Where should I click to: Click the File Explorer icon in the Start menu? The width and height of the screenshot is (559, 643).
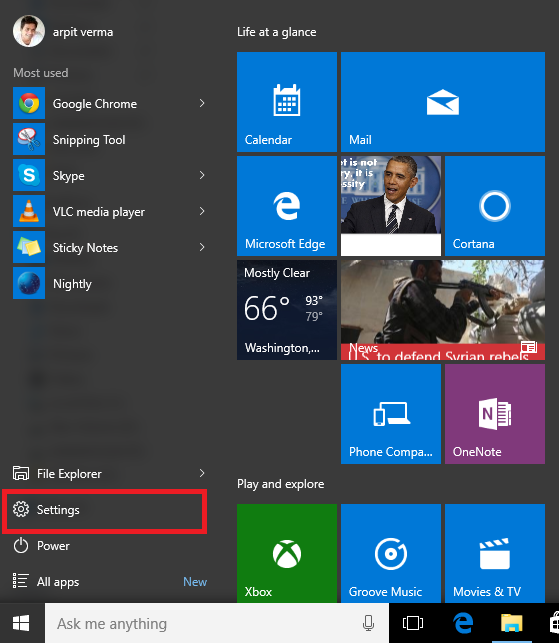(x=21, y=473)
